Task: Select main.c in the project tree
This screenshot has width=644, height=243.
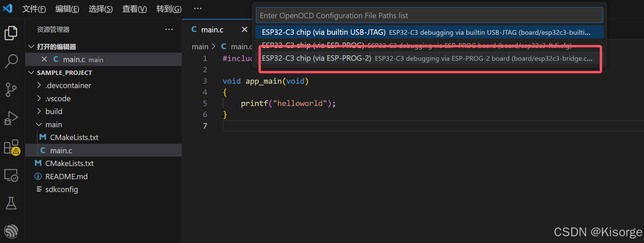Action: pyautogui.click(x=104, y=151)
